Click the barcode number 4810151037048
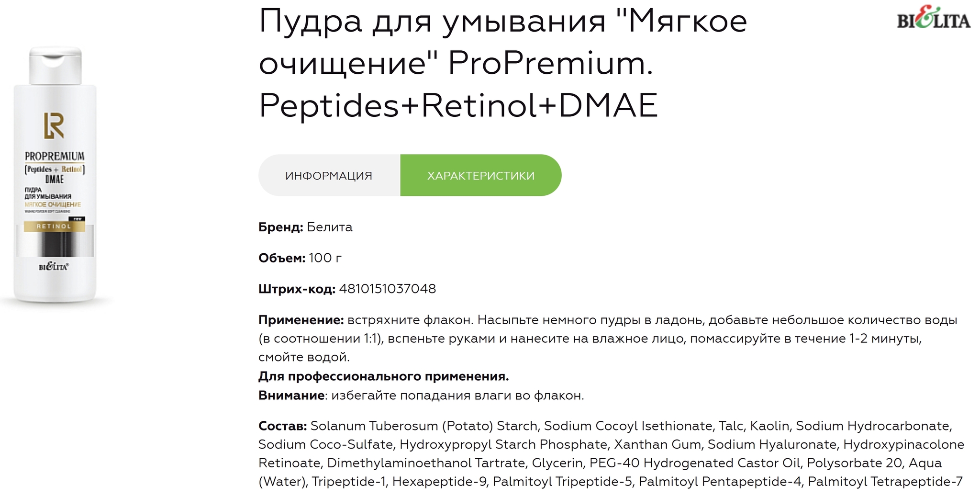Screen dimensions: 980x497 388,289
